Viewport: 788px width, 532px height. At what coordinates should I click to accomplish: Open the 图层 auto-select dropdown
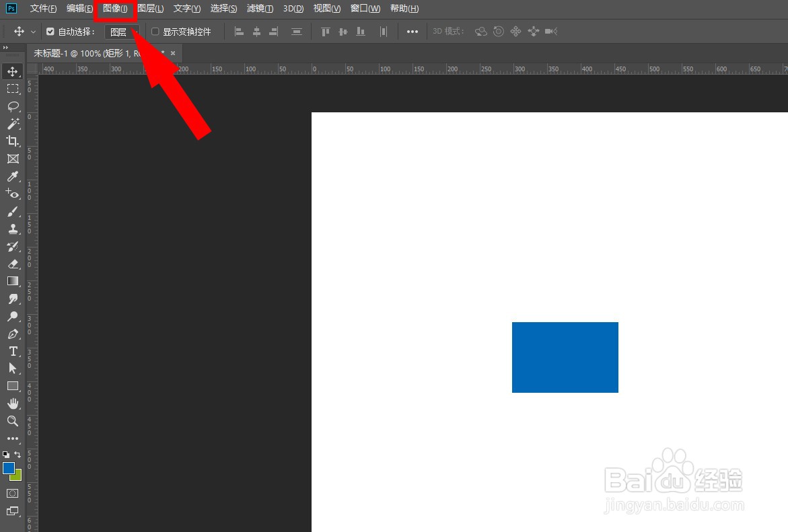(122, 32)
